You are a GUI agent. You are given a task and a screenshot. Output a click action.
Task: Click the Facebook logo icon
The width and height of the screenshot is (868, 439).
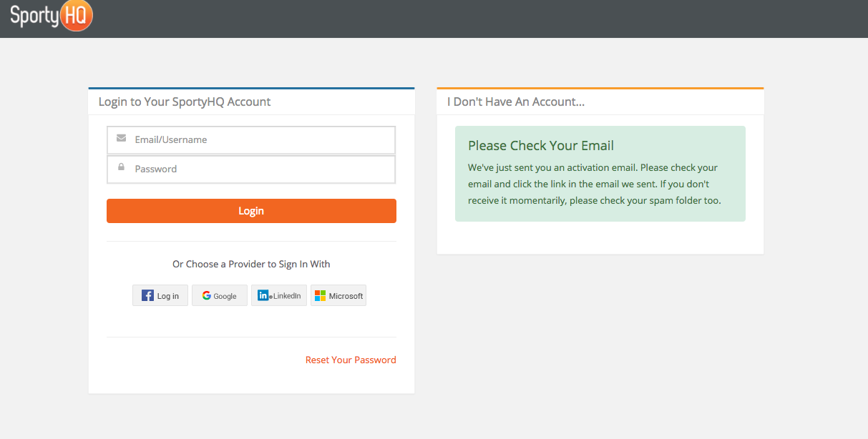tap(147, 295)
